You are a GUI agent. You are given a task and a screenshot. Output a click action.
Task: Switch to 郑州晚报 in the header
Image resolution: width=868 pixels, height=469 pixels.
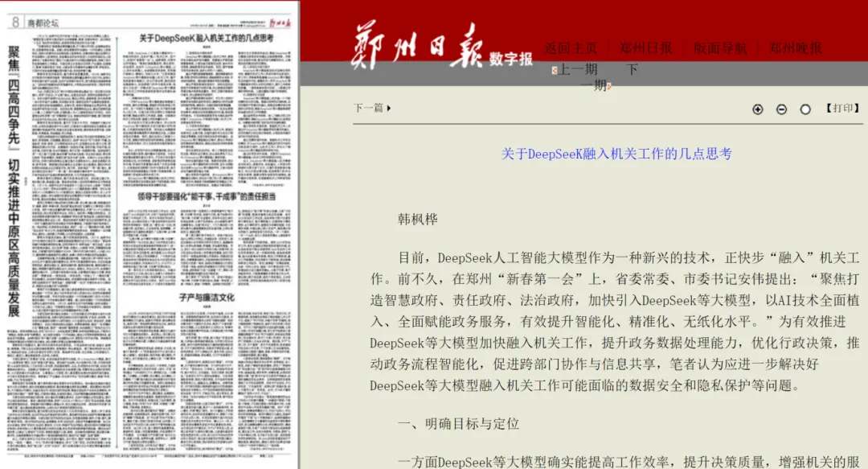coord(795,48)
